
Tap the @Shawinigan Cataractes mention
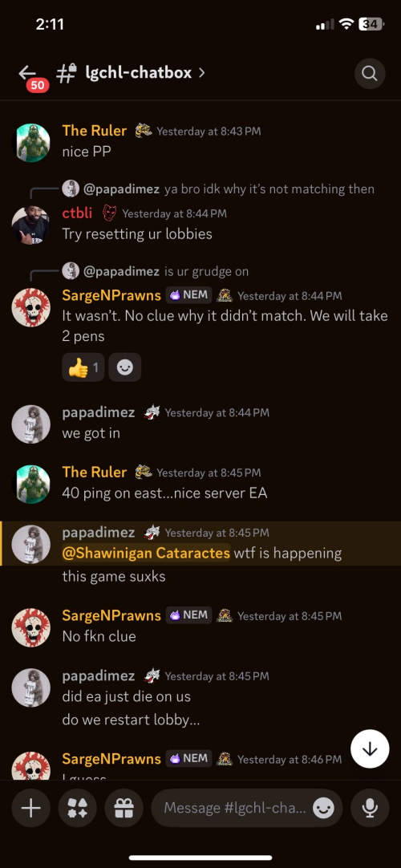(x=146, y=553)
